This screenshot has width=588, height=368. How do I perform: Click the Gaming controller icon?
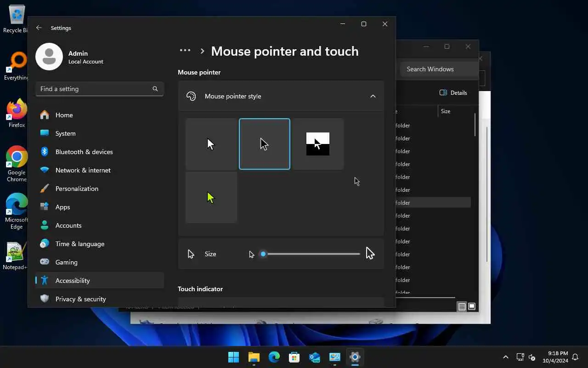(45, 262)
